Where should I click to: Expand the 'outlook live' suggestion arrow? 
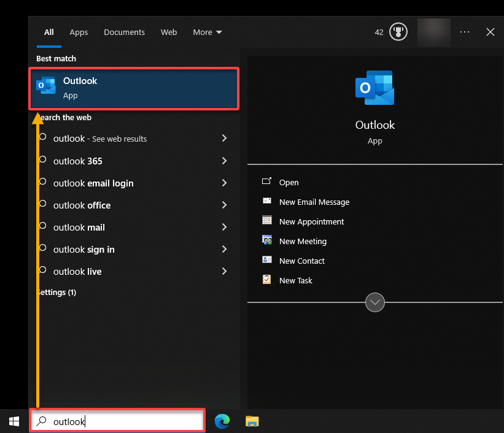224,271
